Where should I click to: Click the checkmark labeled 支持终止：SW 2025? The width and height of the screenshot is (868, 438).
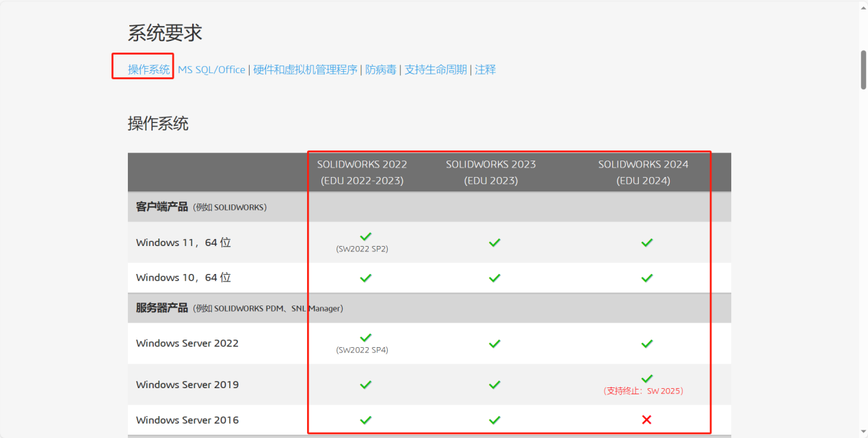coord(646,379)
